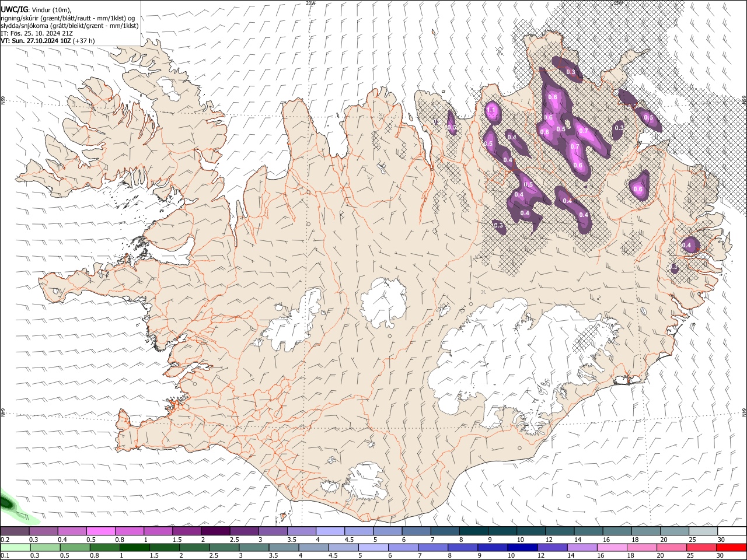Screen dimensions: 747x560
Task: Click the 'IT: Fös. 25. 10. 2024 21Z' line
Action: (x=37, y=33)
